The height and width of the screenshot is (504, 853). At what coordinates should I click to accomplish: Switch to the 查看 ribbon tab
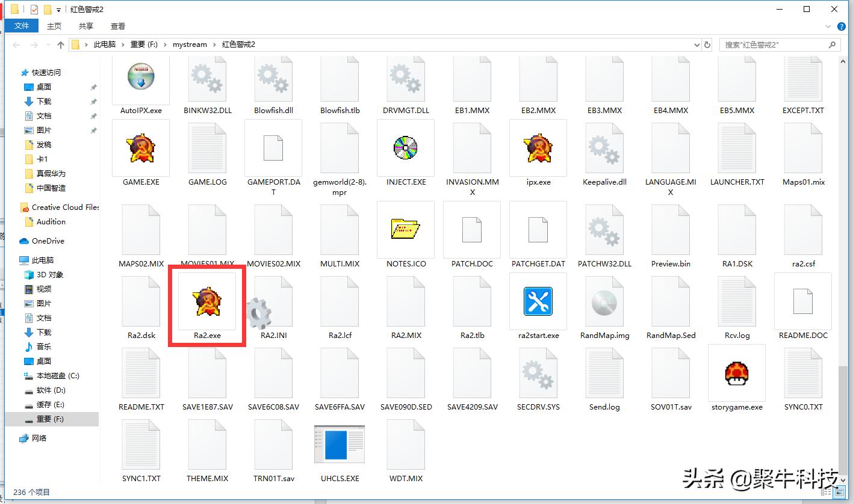[x=118, y=26]
